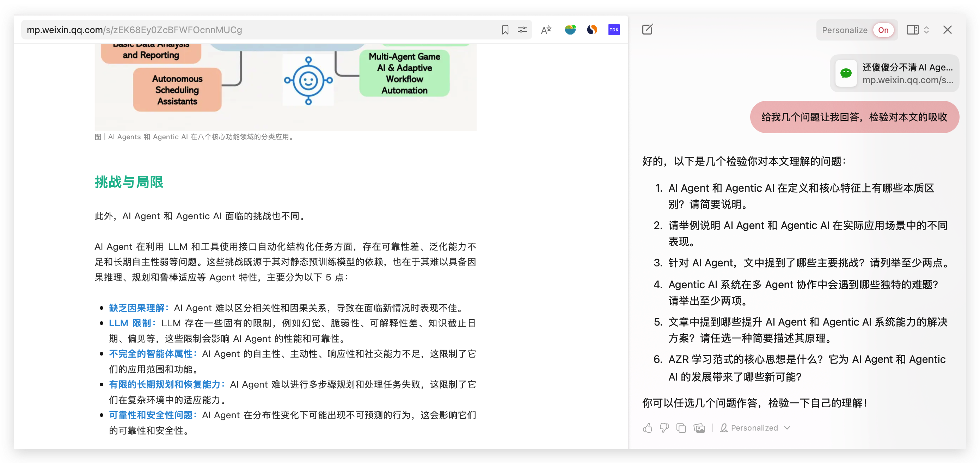980x463 pixels.
Task: Click the sidebar panel layout icon
Action: coord(912,30)
